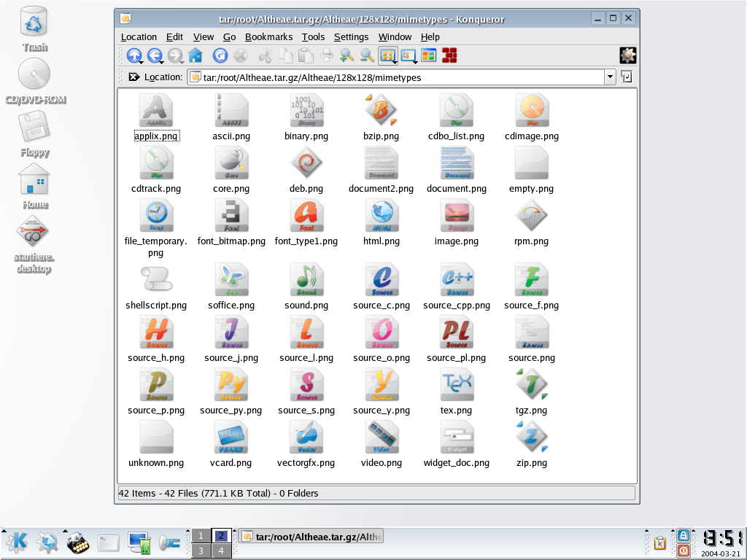The image size is (747, 560).
Task: Select widget_doc.png file icon
Action: point(457,437)
